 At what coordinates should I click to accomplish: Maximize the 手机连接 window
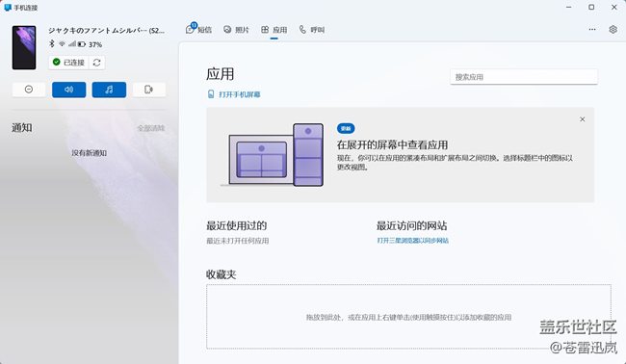(591, 7)
